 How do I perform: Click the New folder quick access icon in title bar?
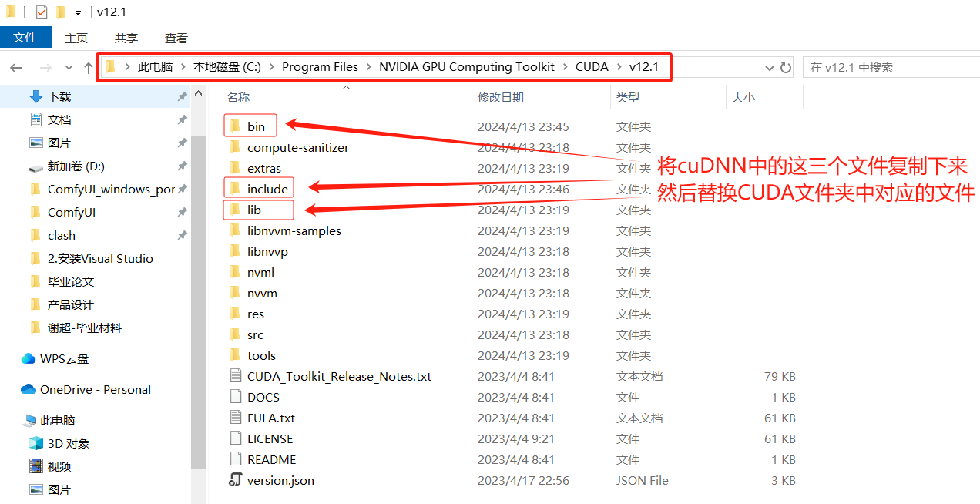coord(61,12)
